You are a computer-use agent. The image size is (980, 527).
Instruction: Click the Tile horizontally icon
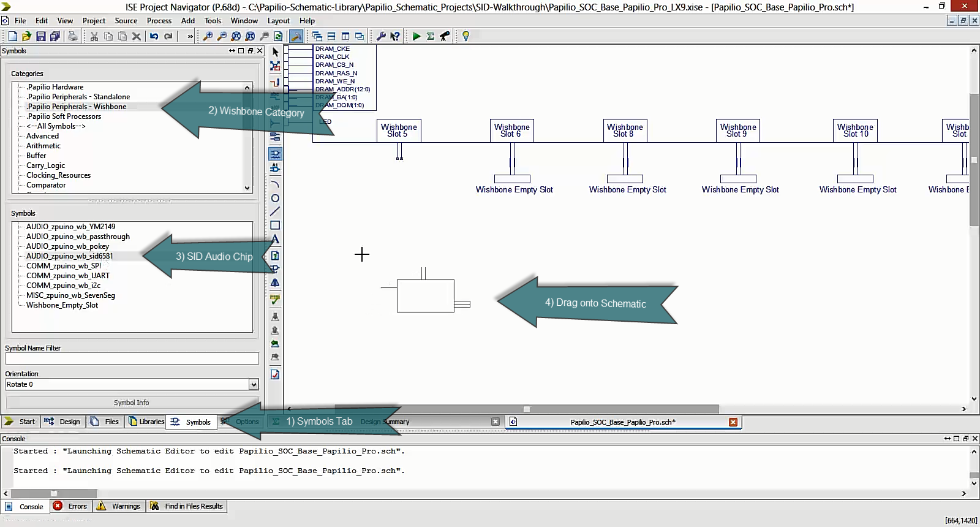331,36
